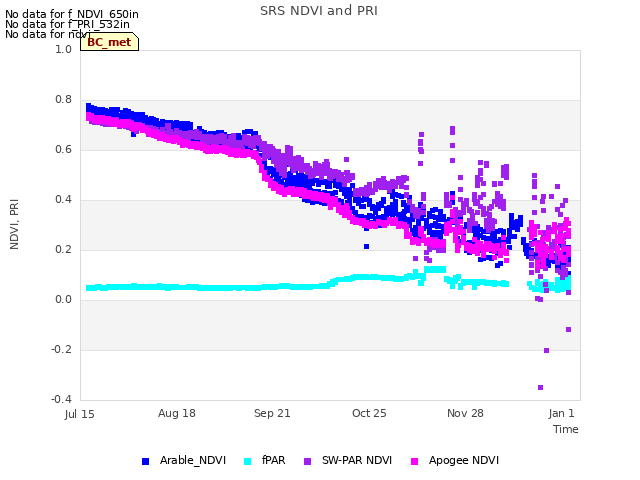Click the x-axis label Time
640x480 pixels.
coord(566,429)
